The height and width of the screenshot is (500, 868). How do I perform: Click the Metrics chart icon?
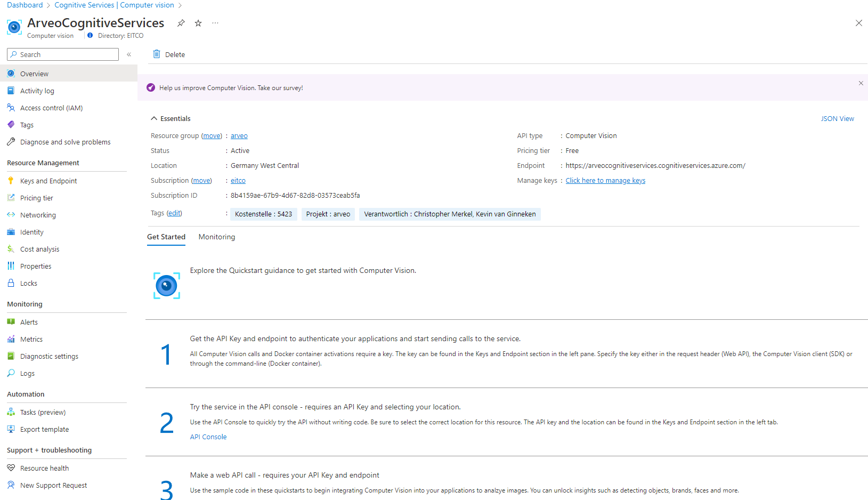point(11,339)
